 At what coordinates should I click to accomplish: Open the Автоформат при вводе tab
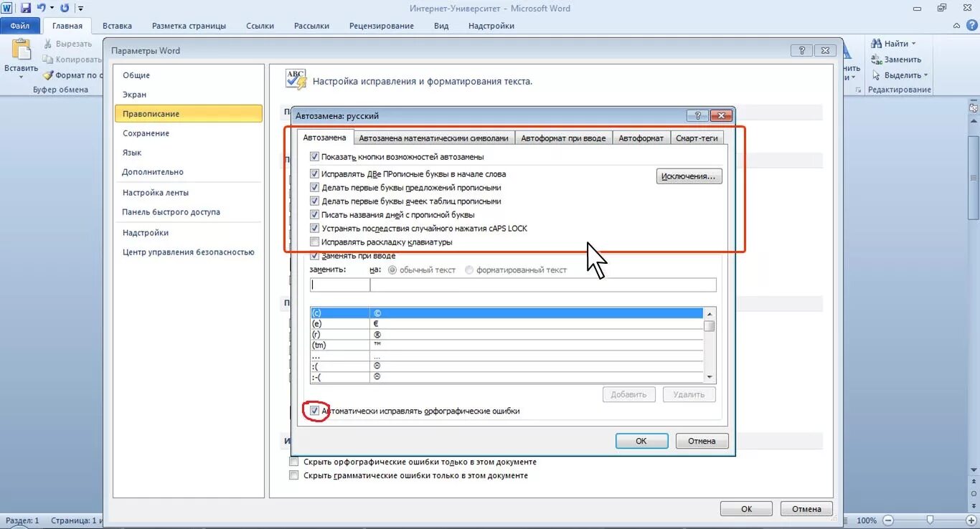coord(563,138)
